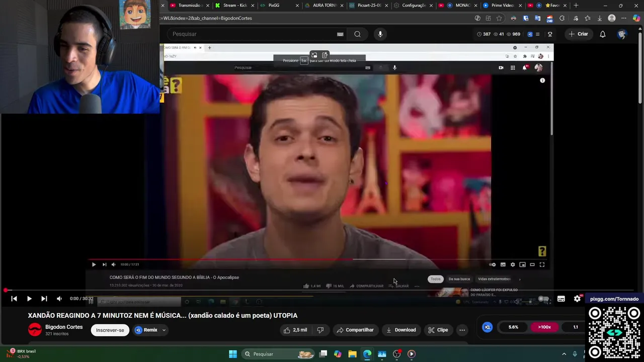Expand the Remix dropdown chevron
644x362 pixels.
coord(164,330)
